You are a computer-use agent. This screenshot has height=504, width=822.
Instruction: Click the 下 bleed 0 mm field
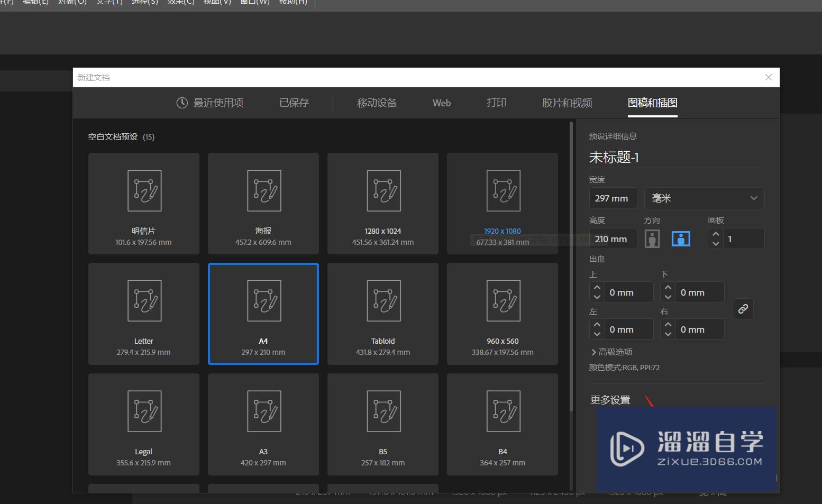[699, 292]
